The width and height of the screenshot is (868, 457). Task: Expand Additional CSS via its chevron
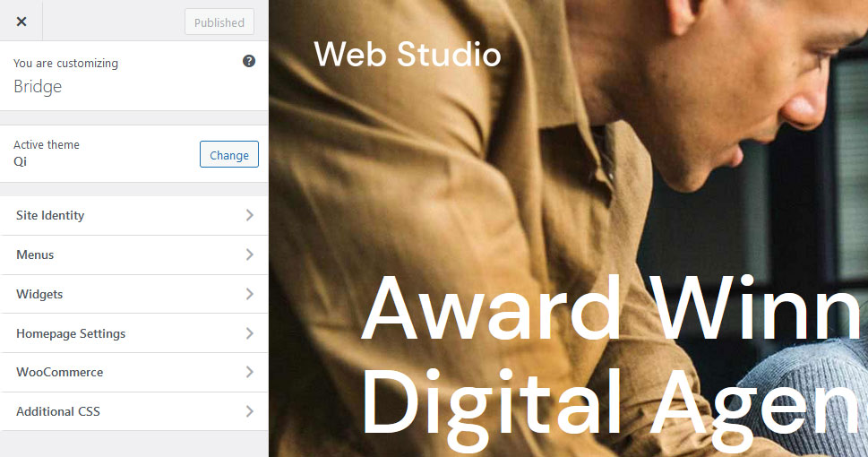pos(250,411)
